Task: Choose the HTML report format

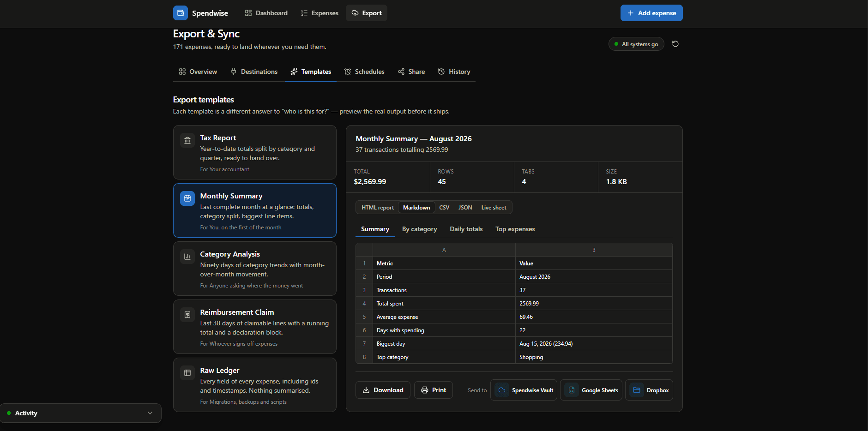Action: (378, 208)
